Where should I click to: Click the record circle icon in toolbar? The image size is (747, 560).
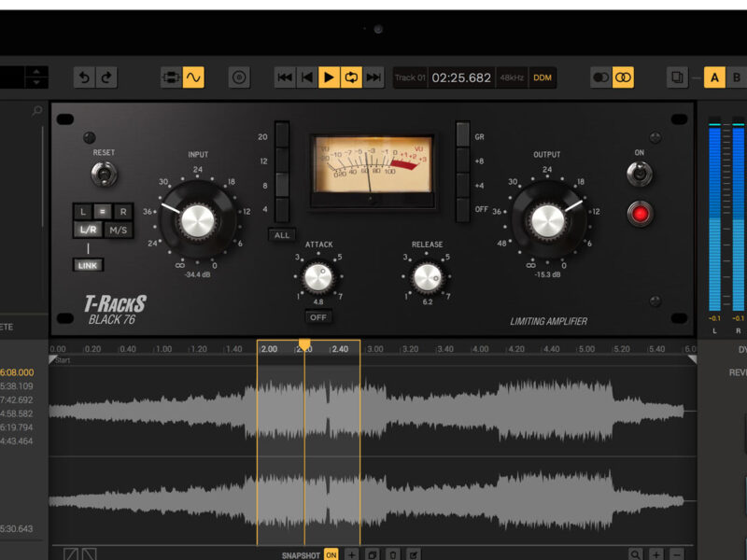[x=239, y=77]
